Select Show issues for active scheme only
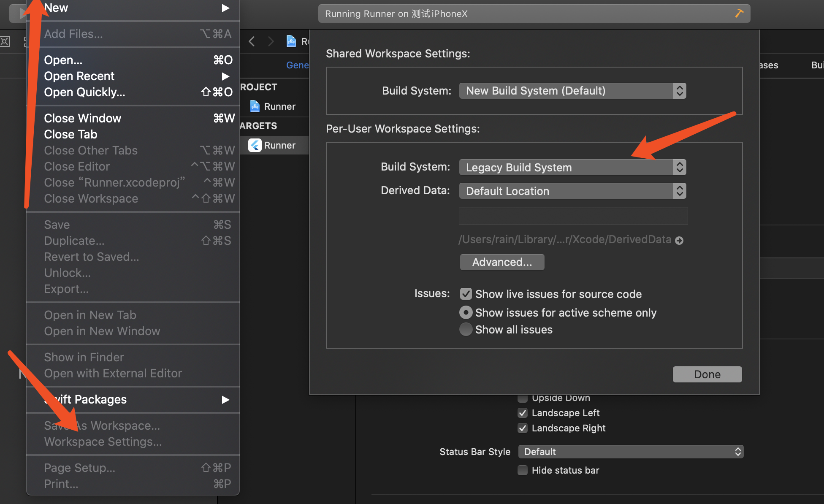The height and width of the screenshot is (504, 824). pyautogui.click(x=466, y=312)
